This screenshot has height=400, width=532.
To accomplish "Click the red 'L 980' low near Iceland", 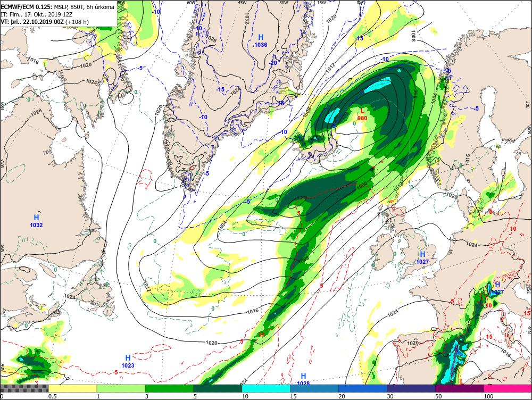I will [x=362, y=115].
